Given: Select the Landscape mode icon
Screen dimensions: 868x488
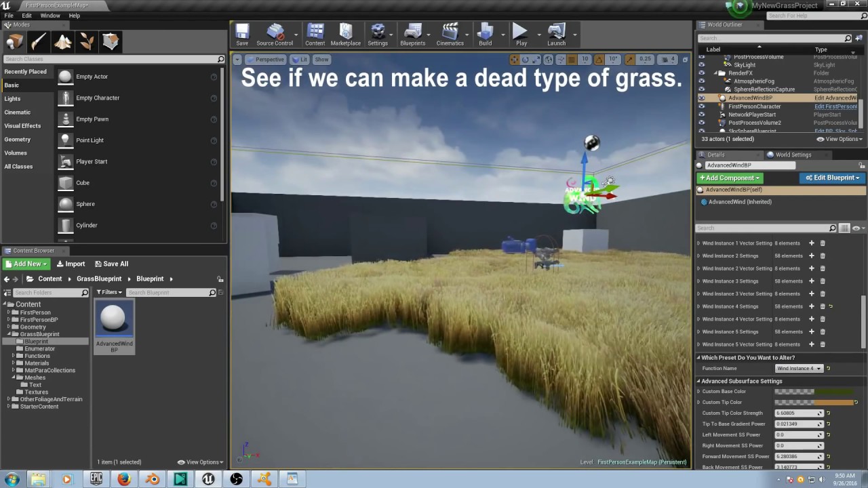Looking at the screenshot, I should click(63, 42).
